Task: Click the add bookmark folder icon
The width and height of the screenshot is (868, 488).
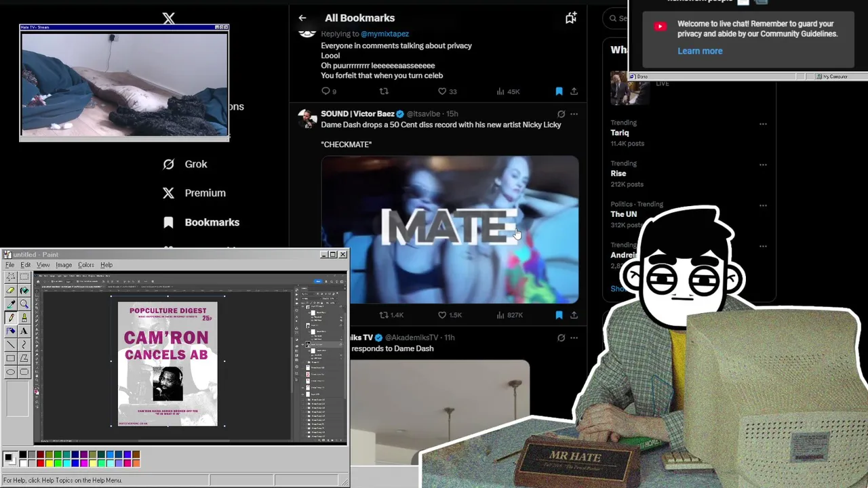Action: coord(571,18)
